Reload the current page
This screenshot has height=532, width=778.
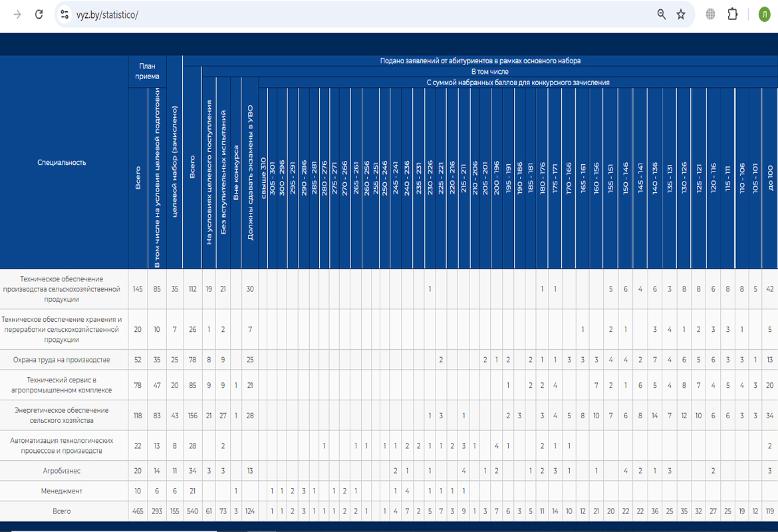pyautogui.click(x=39, y=15)
